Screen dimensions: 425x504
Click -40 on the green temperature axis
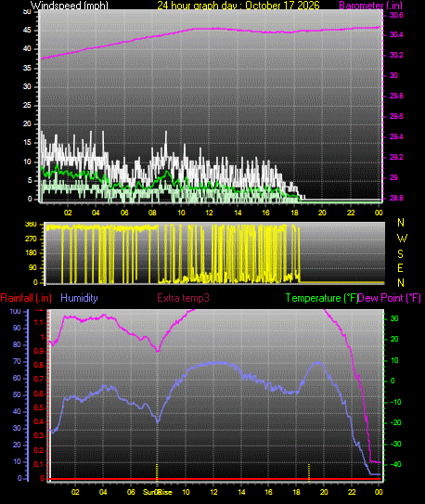pos(395,464)
